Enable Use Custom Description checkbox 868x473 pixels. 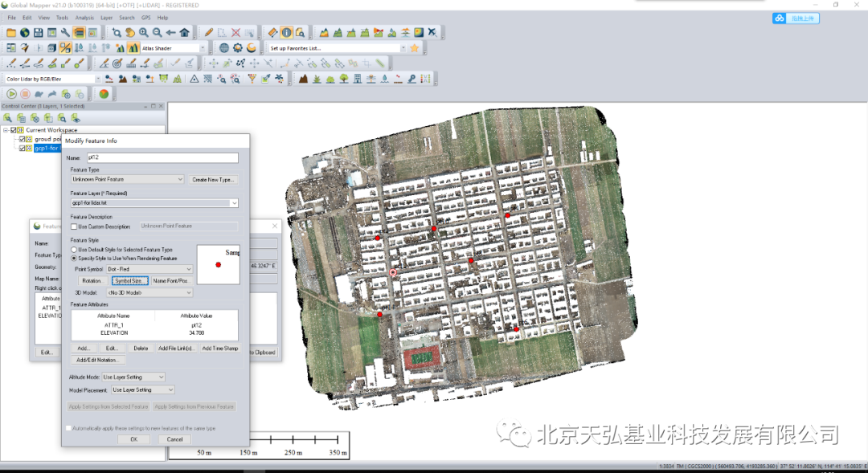(x=75, y=226)
